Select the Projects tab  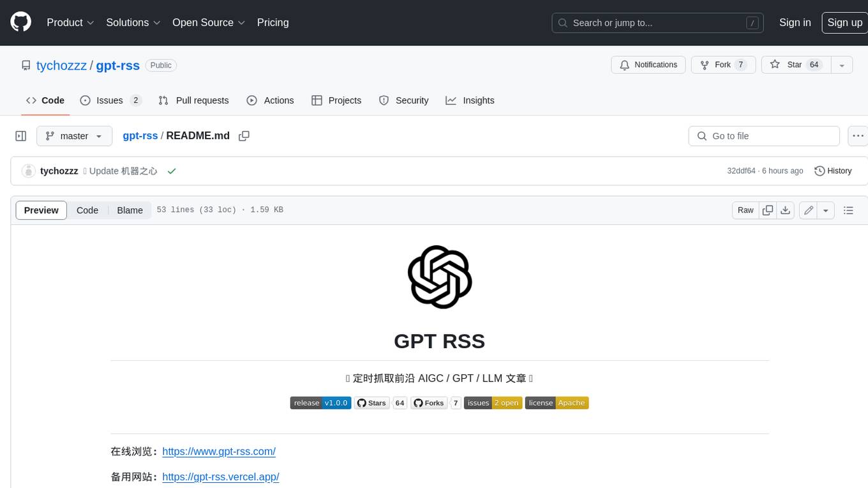click(336, 100)
